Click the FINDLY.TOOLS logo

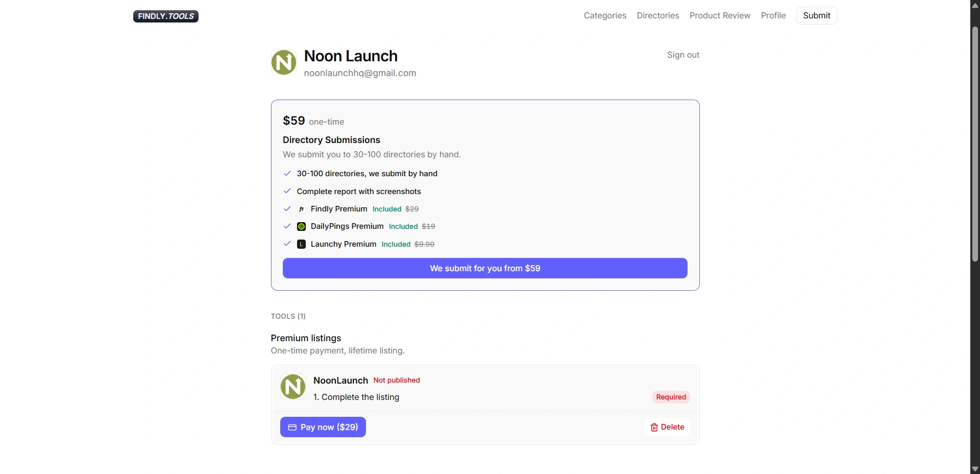166,16
